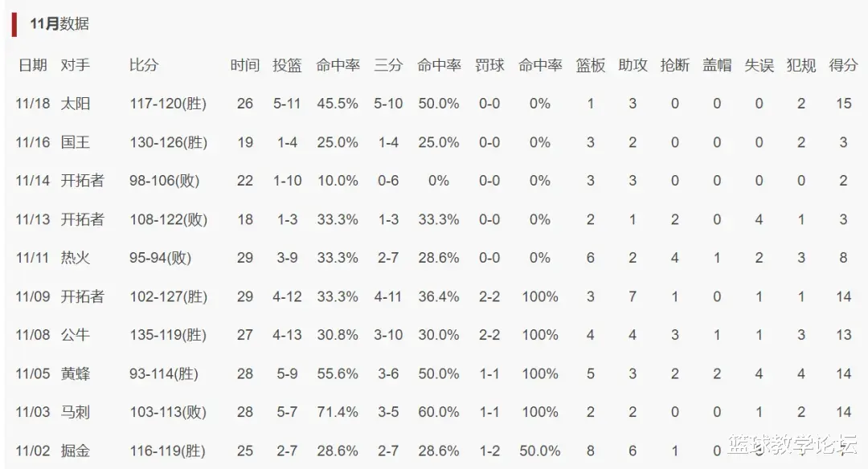Click the 11月数据 section heading
Image resolution: width=868 pixels, height=469 pixels.
pos(59,24)
